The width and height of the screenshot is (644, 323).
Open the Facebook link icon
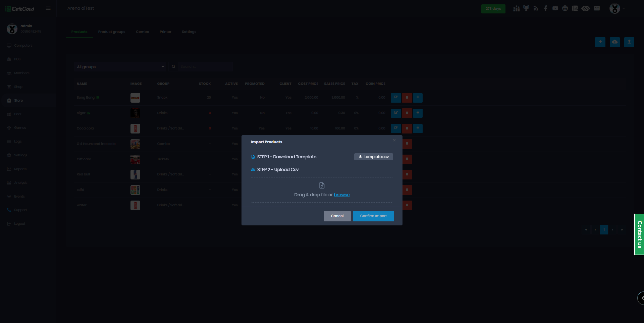(546, 8)
